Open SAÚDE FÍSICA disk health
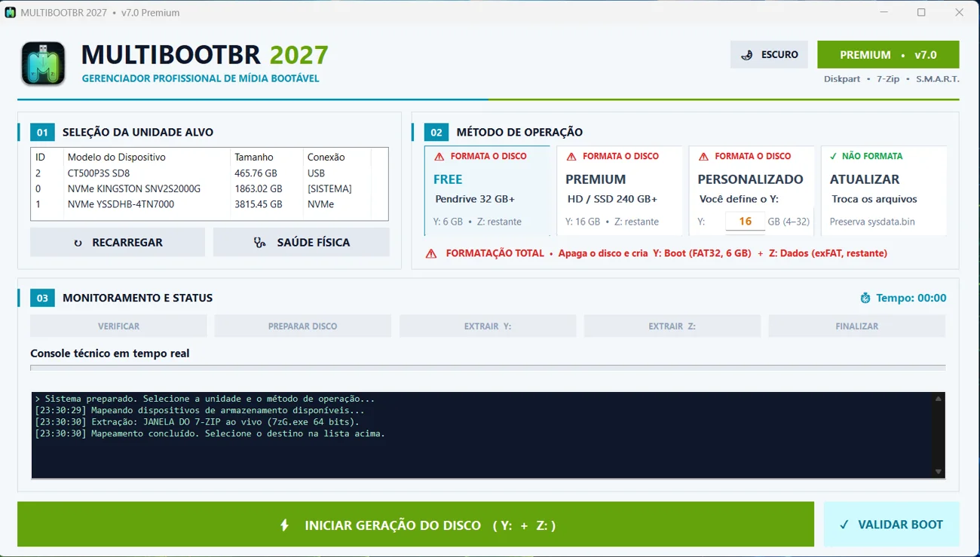Screen dimensions: 980x557 point(302,243)
